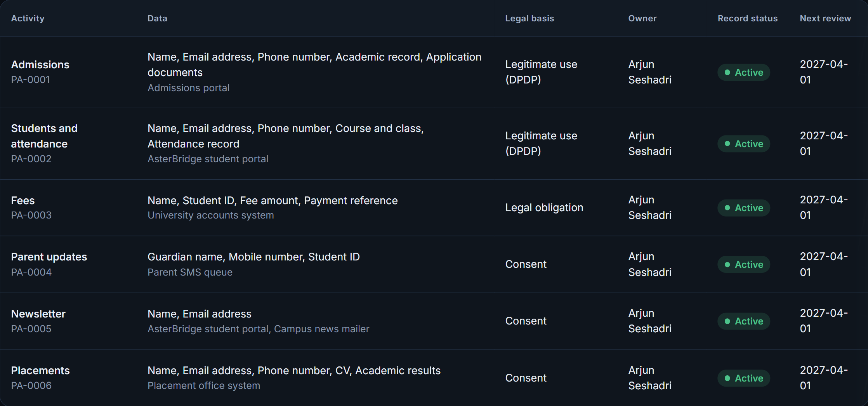The image size is (868, 406).
Task: Select the PA-0006 record ID
Action: click(x=31, y=385)
